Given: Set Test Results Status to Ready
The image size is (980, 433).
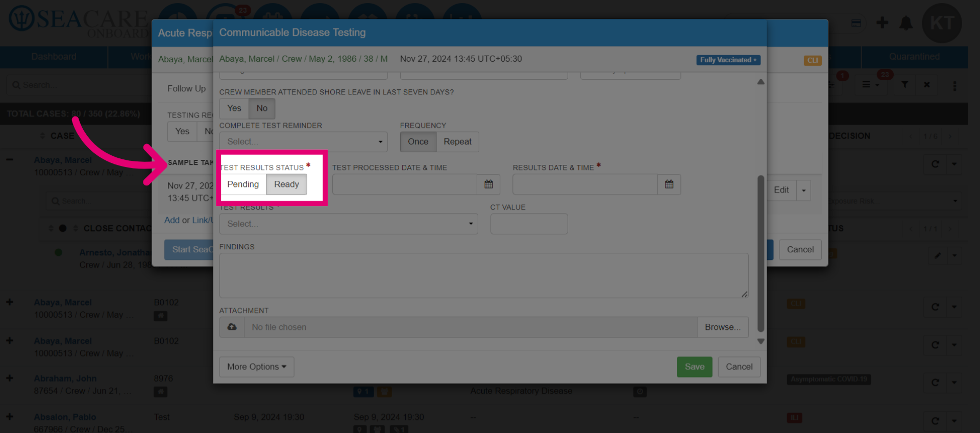Looking at the screenshot, I should point(286,184).
